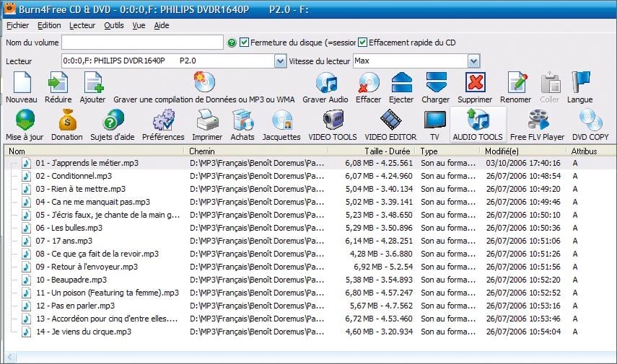Click the Nom du volume text field
617x364 pixels.
tap(142, 43)
